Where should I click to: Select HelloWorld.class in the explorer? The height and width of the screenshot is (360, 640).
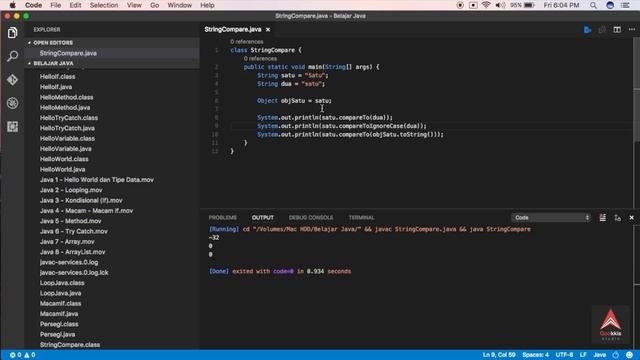click(64, 159)
